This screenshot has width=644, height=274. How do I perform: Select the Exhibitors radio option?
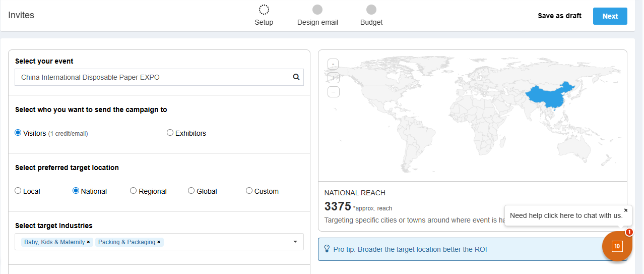[x=170, y=133]
